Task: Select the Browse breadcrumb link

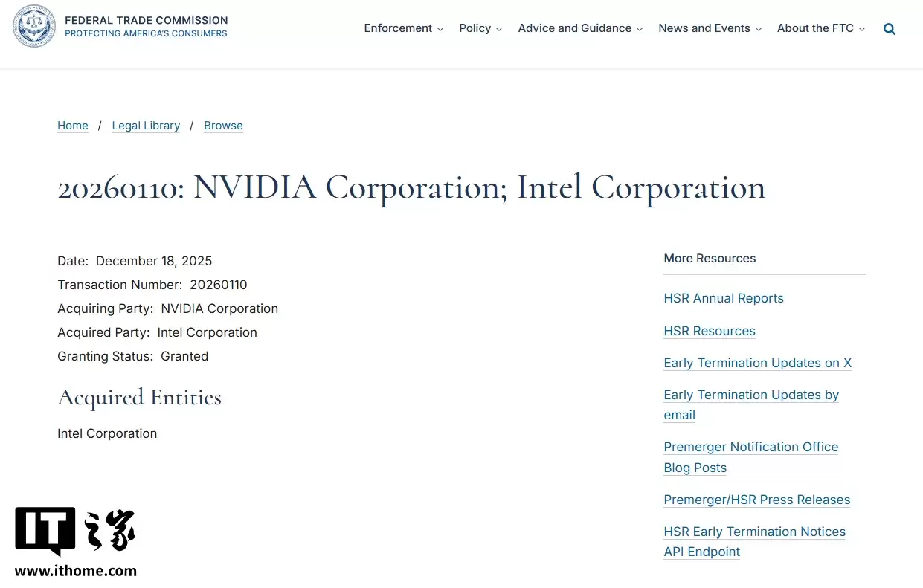Action: (x=223, y=126)
